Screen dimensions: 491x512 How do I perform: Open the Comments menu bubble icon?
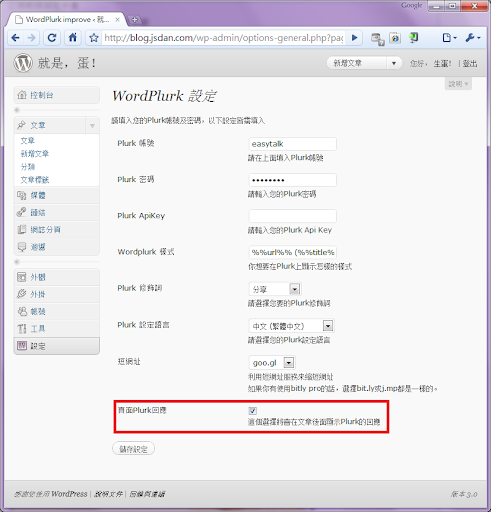pos(22,247)
